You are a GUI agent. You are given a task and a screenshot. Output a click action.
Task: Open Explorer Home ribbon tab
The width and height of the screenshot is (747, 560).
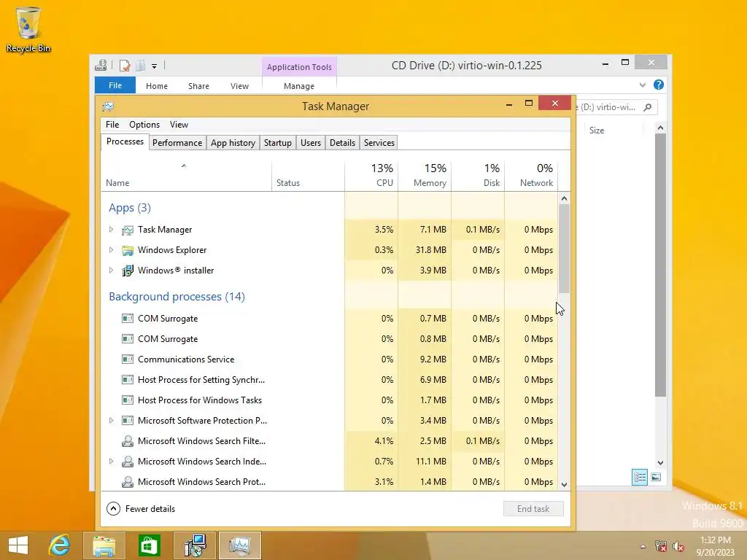(x=157, y=86)
